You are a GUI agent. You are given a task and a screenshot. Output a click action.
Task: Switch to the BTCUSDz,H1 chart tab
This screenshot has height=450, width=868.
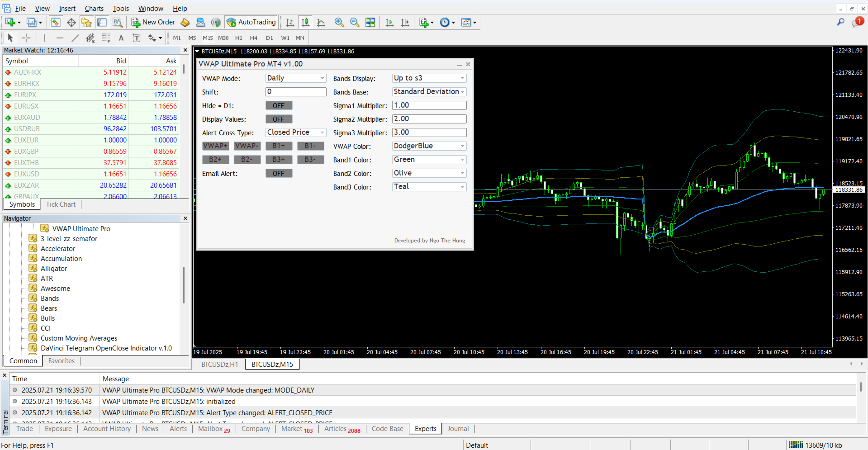coord(219,365)
